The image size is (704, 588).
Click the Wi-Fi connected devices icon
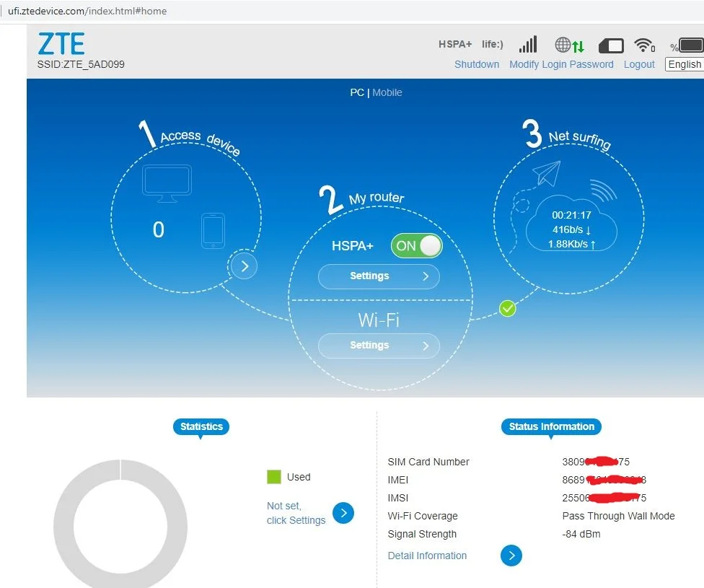point(644,45)
